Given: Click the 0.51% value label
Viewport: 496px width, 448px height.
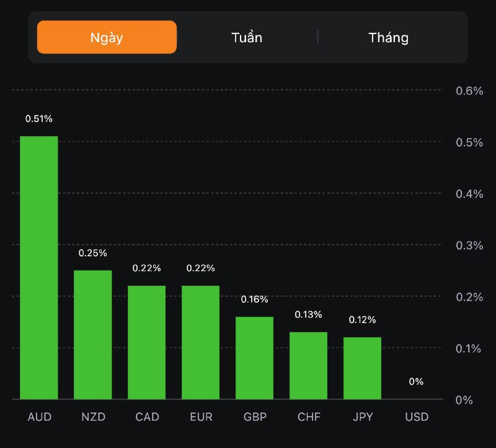Looking at the screenshot, I should pos(39,119).
